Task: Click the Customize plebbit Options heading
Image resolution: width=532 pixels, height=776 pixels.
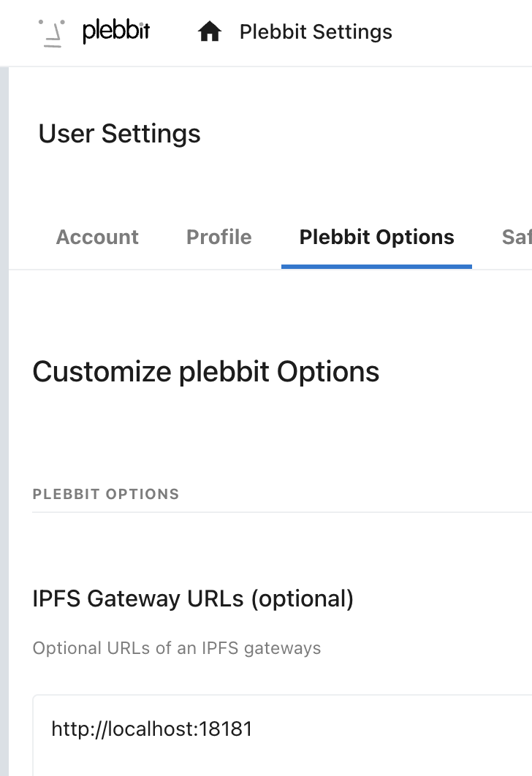Action: click(206, 372)
